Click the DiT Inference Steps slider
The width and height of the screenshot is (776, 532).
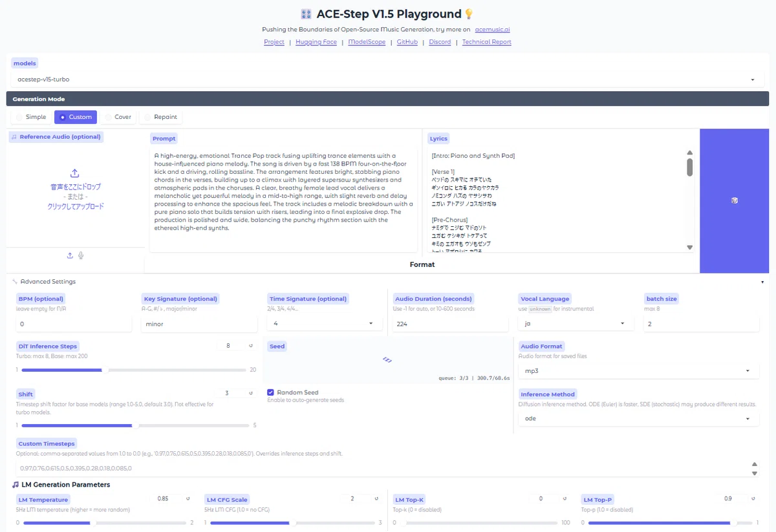click(x=135, y=370)
